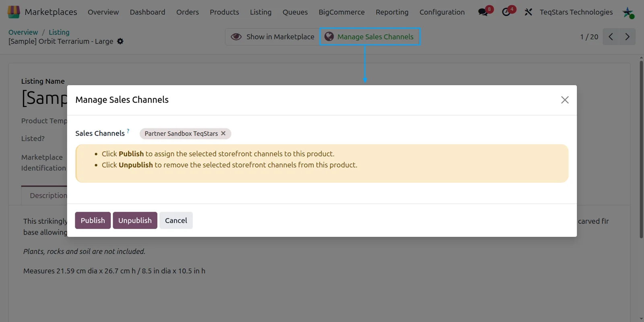Open the BigCommerce menu
Screen dimensions: 644x322
coord(342,12)
